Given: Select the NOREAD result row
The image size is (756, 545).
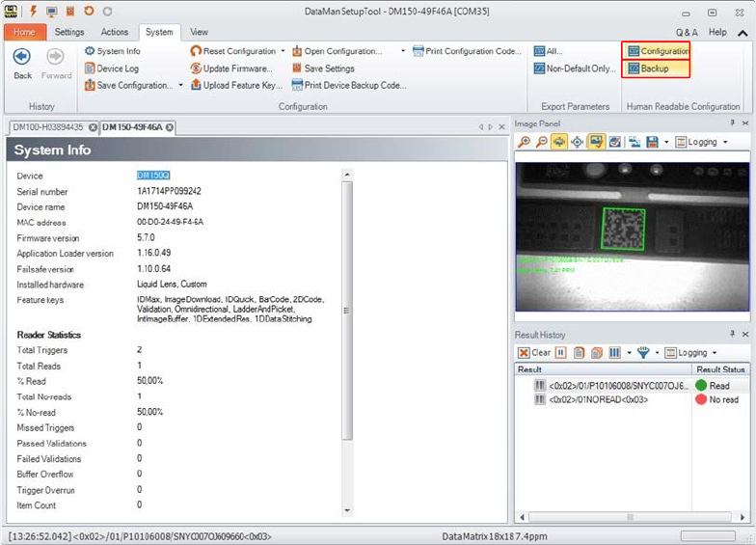Looking at the screenshot, I should tap(598, 399).
